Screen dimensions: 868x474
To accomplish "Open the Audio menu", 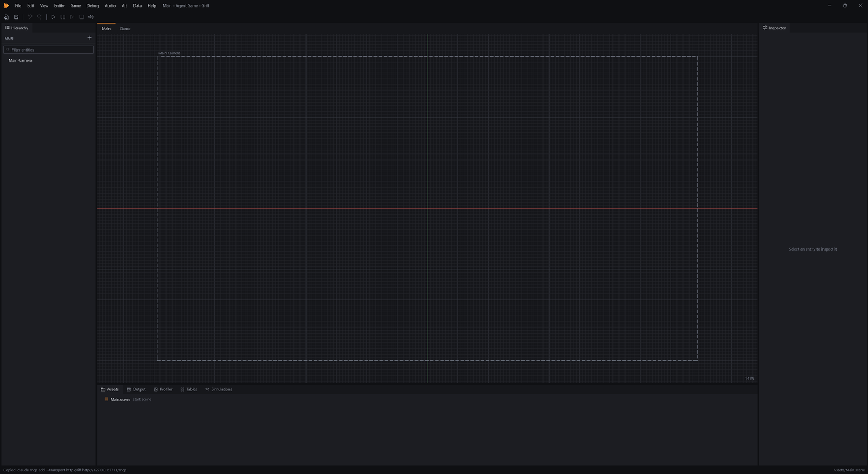I will [110, 5].
